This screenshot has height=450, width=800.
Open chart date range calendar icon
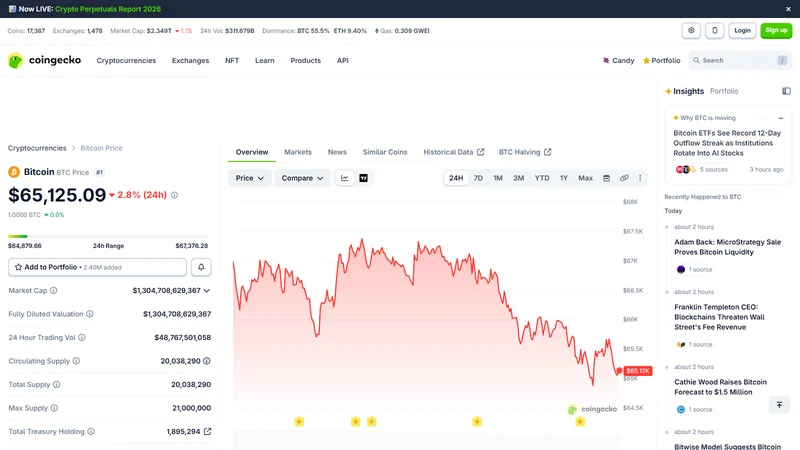pyautogui.click(x=606, y=178)
